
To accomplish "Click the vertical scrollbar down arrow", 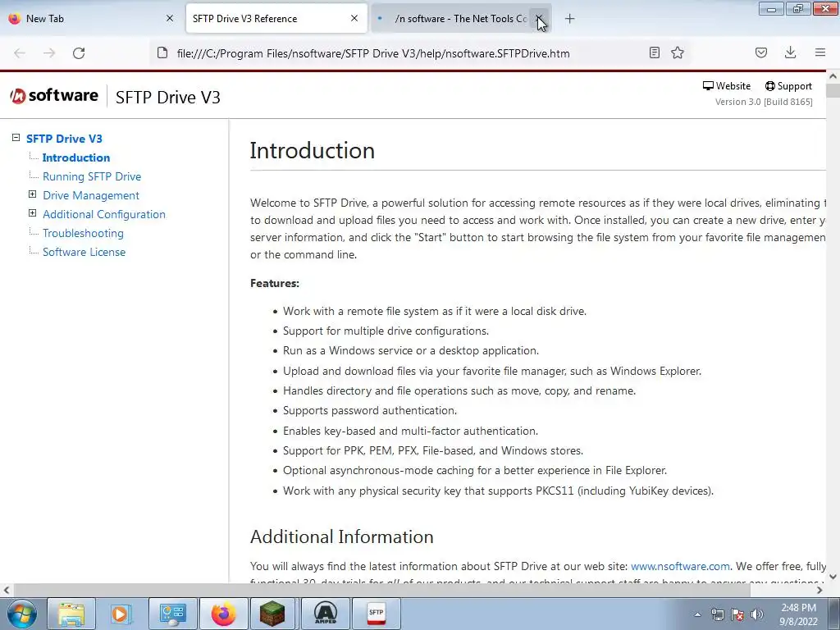I will point(833,577).
